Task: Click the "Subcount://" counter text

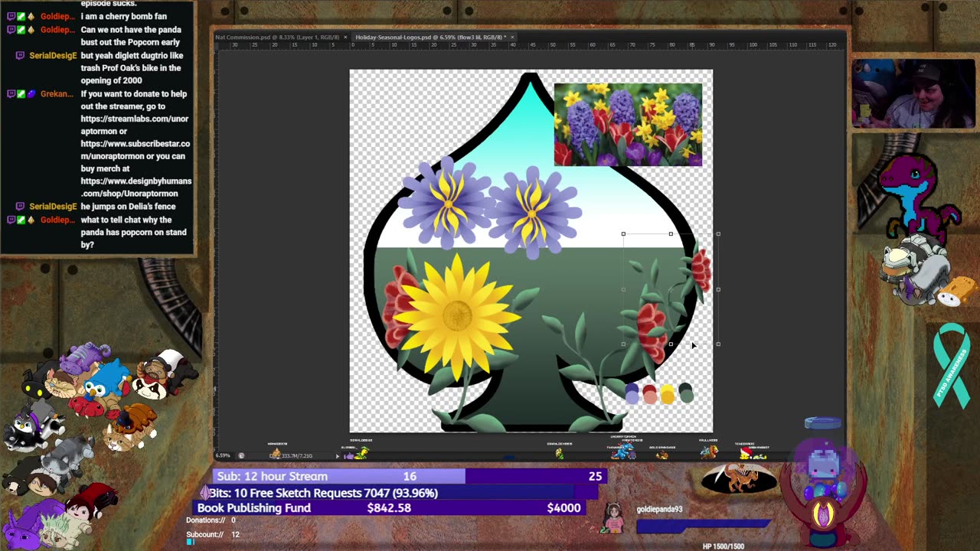Action: pos(213,534)
